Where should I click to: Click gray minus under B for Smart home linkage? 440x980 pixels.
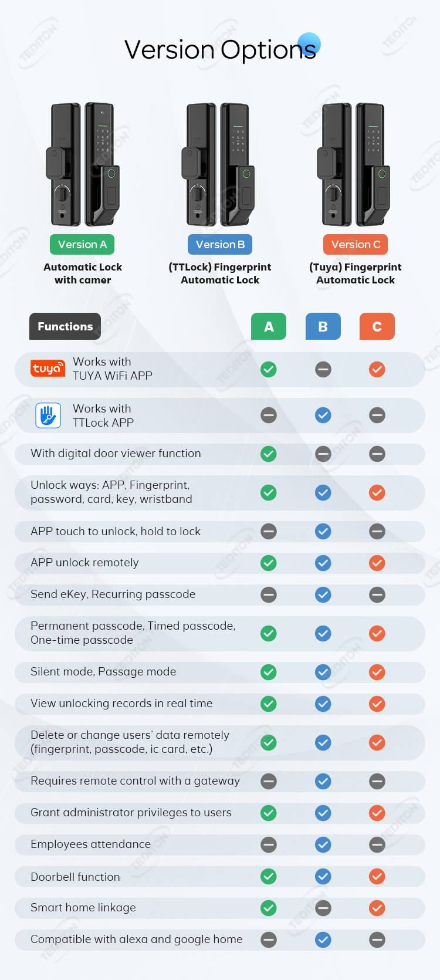323,908
